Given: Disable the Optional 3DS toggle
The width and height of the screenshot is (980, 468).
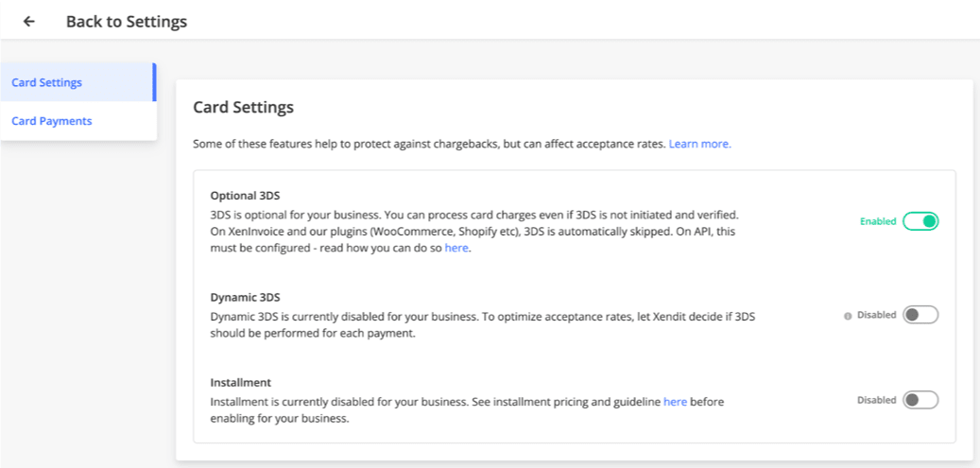Looking at the screenshot, I should pyautogui.click(x=920, y=221).
